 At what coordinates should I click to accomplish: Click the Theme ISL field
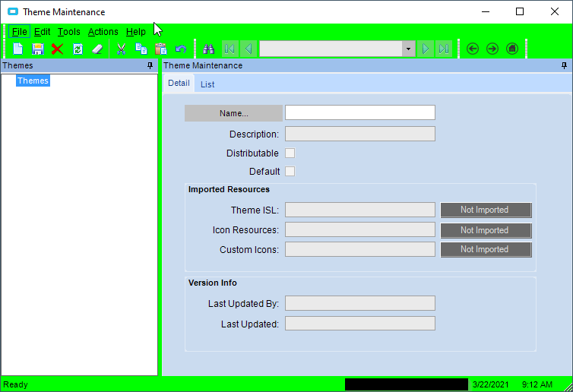360,210
